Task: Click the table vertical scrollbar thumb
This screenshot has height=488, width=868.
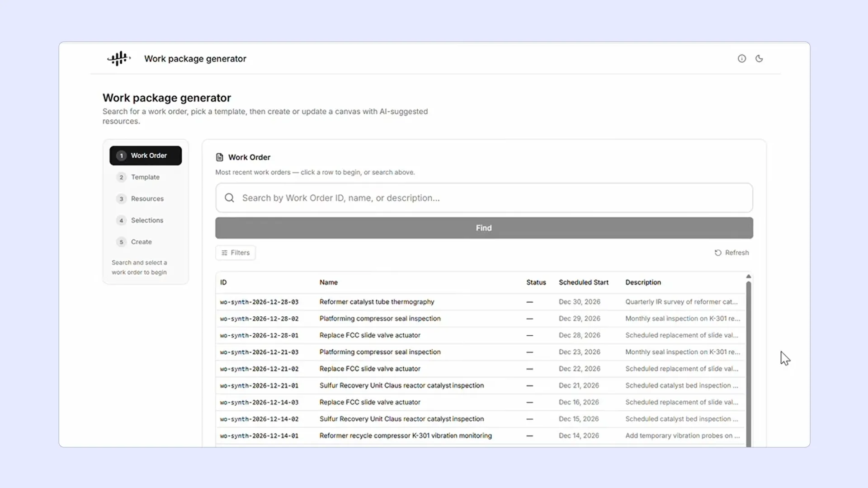Action: click(749, 364)
